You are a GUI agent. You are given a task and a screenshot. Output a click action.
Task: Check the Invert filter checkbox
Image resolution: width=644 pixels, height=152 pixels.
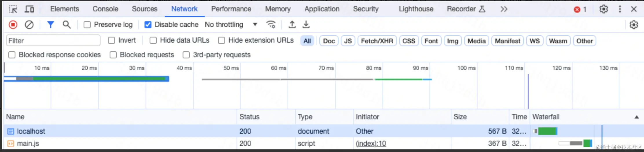111,40
